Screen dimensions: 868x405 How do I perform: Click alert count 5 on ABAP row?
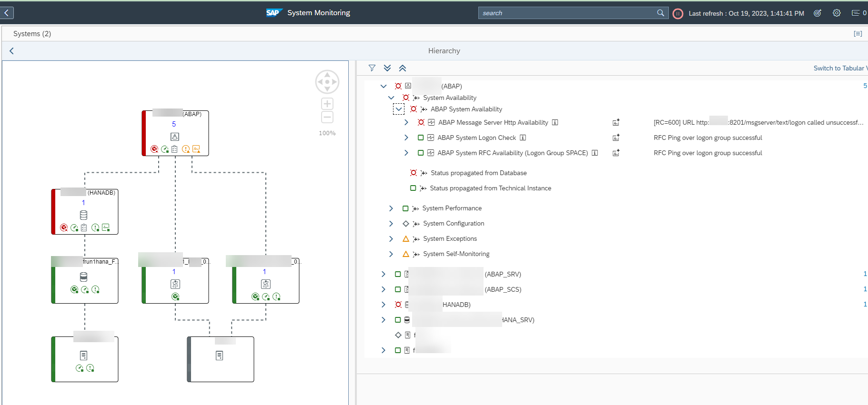point(865,86)
